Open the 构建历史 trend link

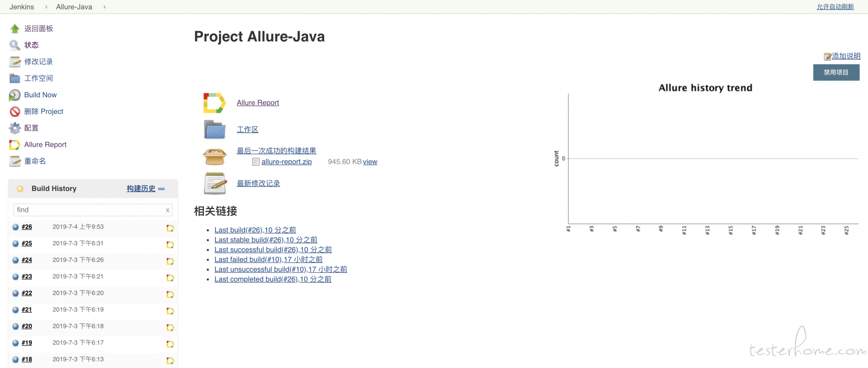point(141,189)
